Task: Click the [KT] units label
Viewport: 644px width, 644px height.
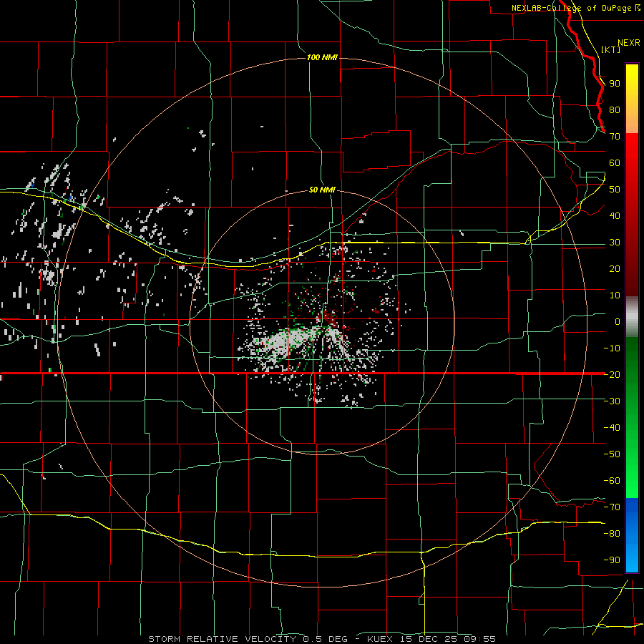Action: click(610, 49)
